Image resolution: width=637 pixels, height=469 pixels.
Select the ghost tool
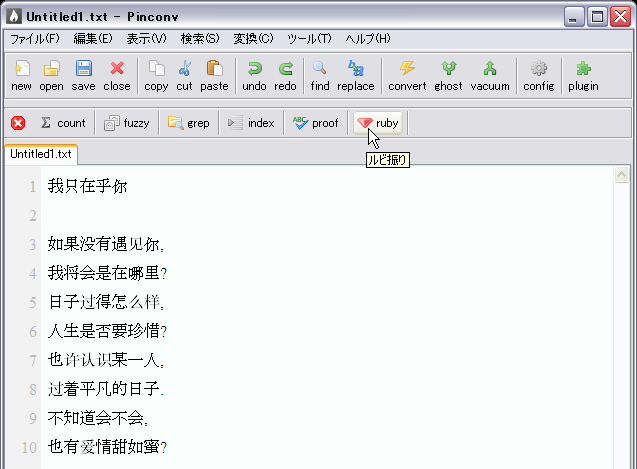click(448, 76)
